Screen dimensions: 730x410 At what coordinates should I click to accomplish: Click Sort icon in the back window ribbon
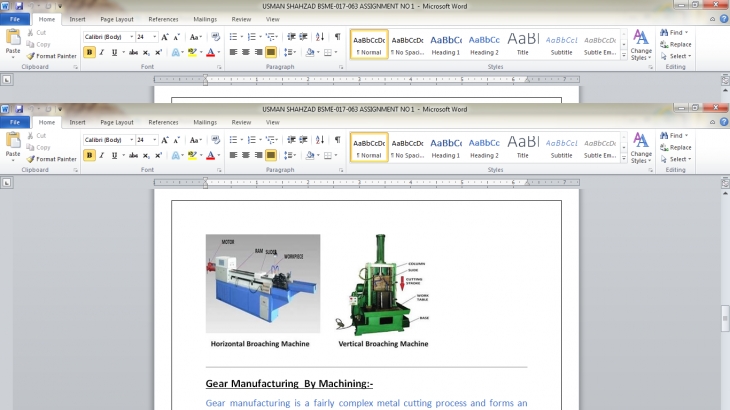pos(320,37)
